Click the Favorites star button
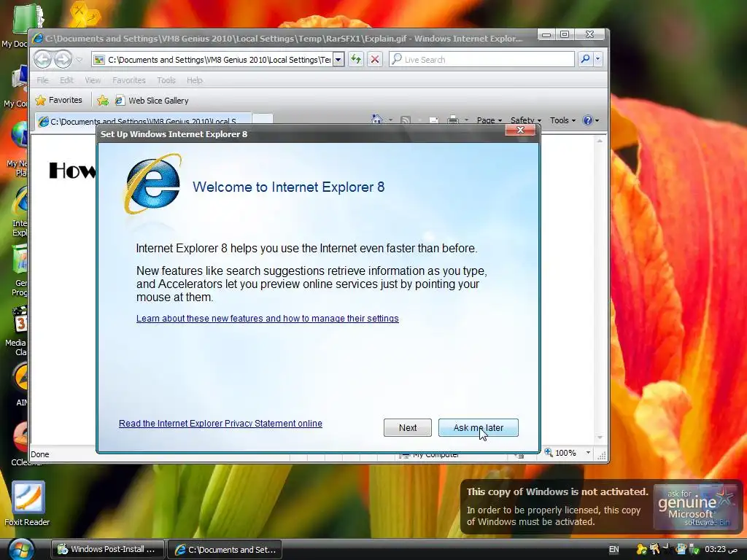The height and width of the screenshot is (560, 747). (58, 100)
